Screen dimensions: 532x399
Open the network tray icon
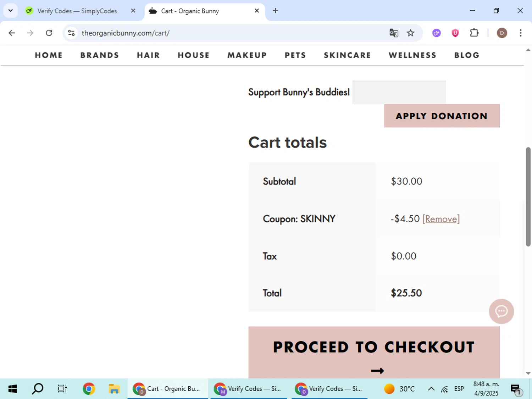(444, 389)
